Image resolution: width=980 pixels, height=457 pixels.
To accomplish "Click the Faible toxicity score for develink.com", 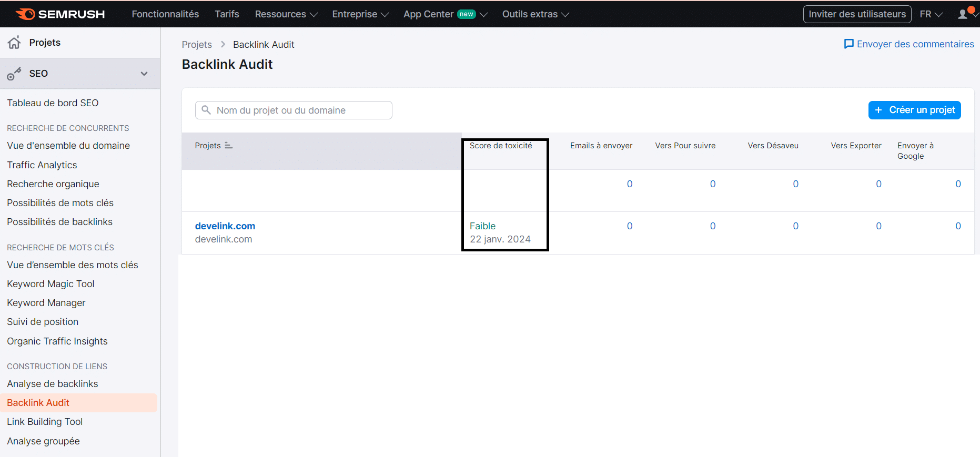I will click(482, 226).
